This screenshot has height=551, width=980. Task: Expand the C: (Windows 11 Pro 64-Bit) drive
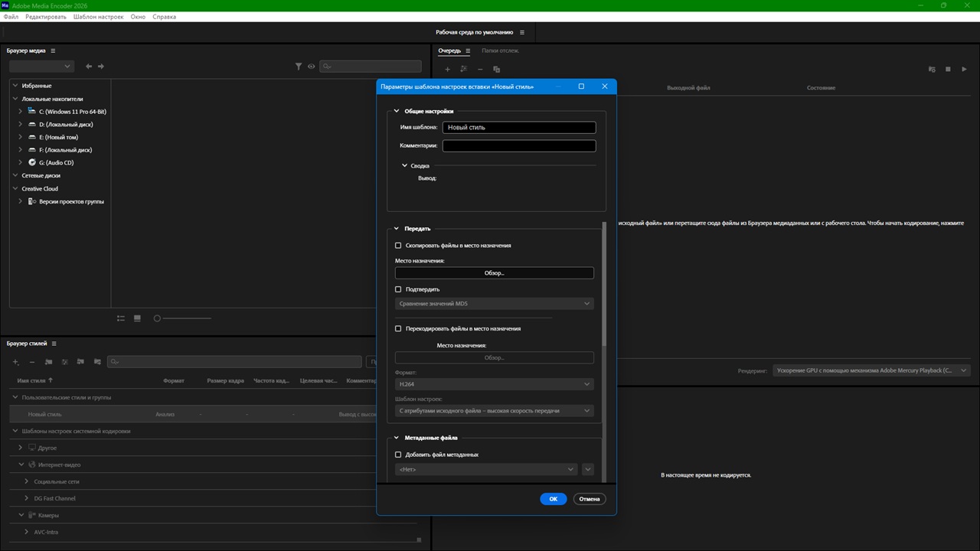(x=21, y=112)
